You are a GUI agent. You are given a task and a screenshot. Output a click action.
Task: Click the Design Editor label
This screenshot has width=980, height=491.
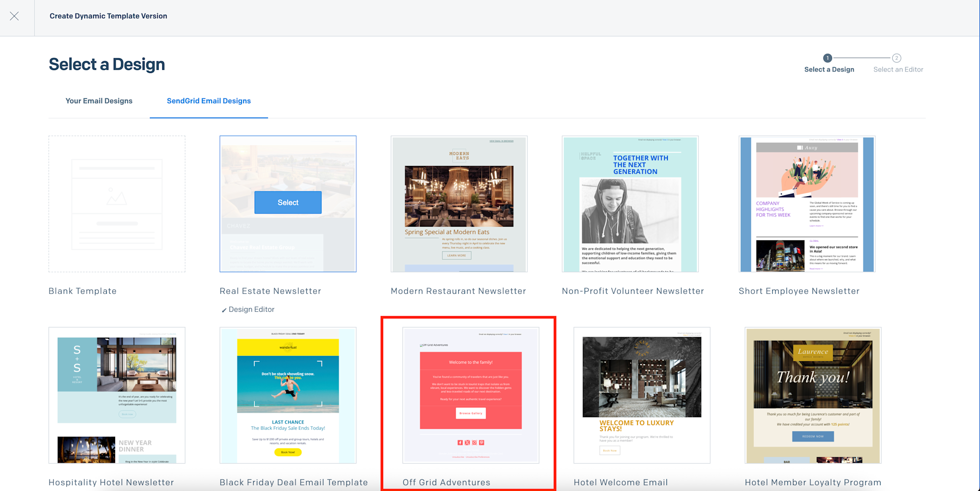pyautogui.click(x=251, y=309)
